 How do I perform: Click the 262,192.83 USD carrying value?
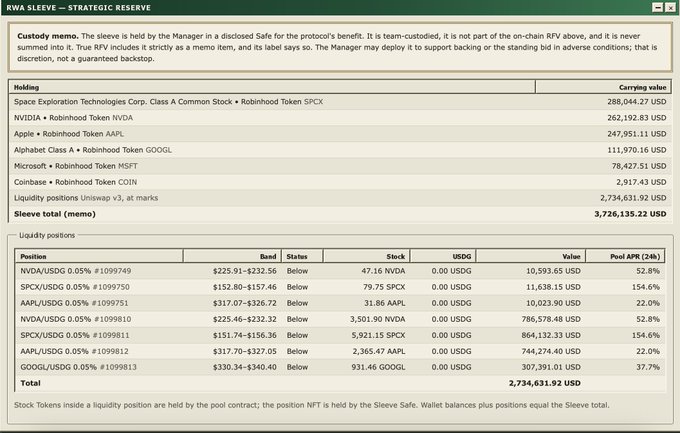click(x=636, y=118)
